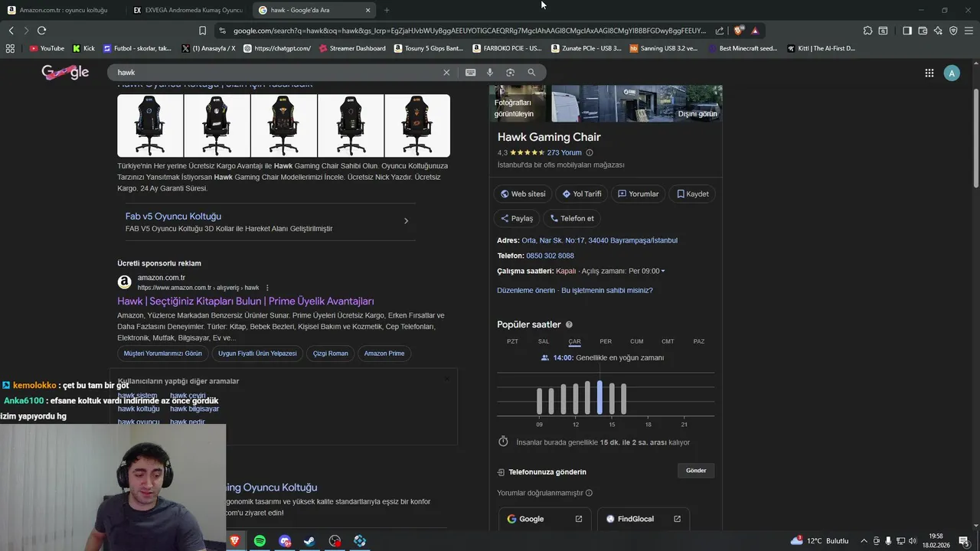Open the Windows notification center icon

pos(964,541)
